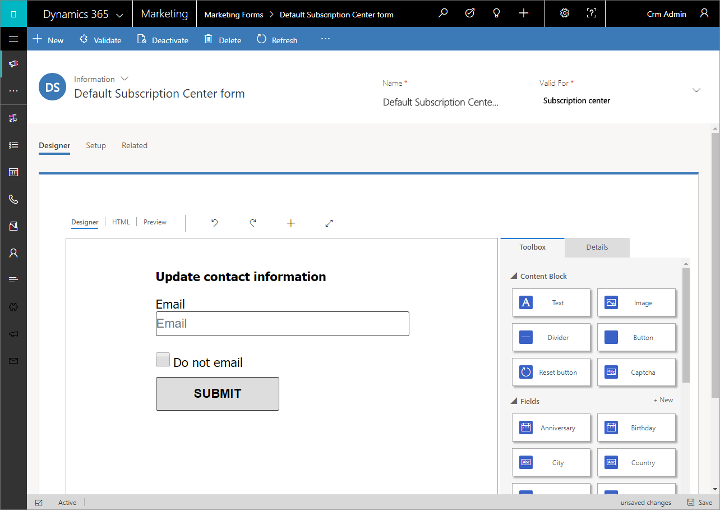Switch to the Setup tab

(x=96, y=146)
